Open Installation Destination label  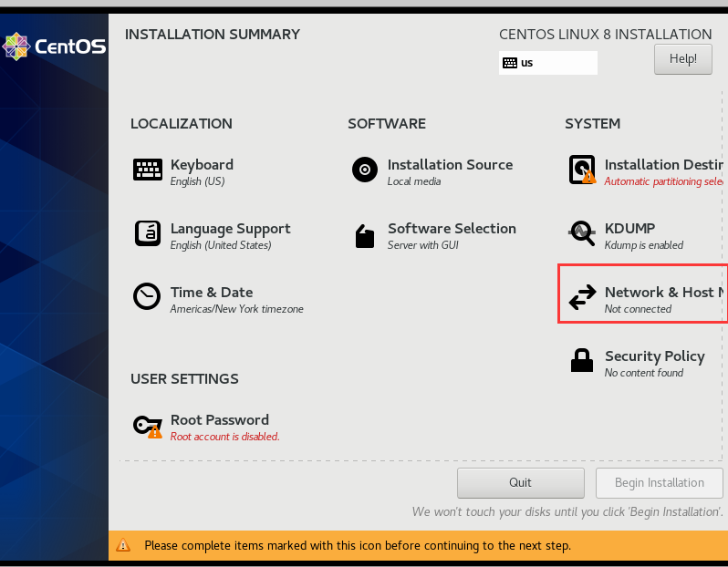pyautogui.click(x=664, y=165)
